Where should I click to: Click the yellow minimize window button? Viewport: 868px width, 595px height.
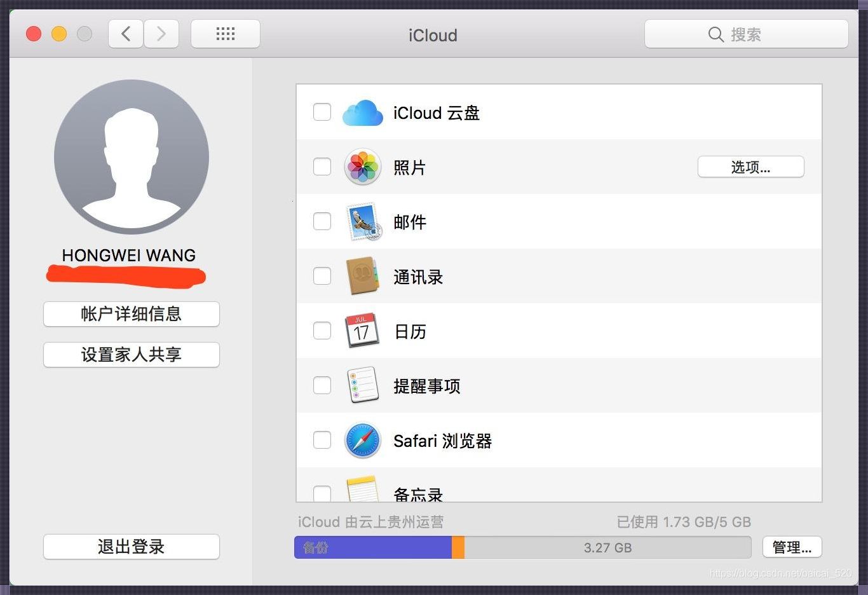point(59,34)
